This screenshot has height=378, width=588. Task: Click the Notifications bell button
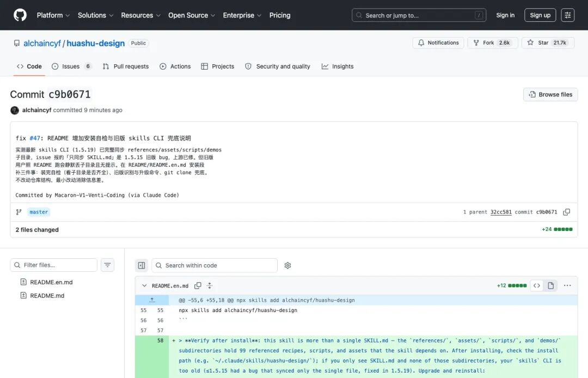(438, 42)
